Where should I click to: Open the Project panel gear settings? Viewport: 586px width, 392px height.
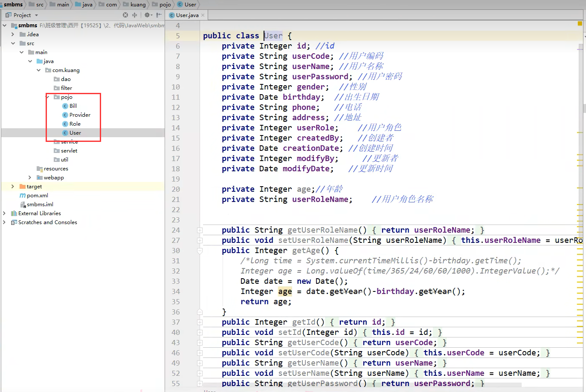tap(148, 15)
